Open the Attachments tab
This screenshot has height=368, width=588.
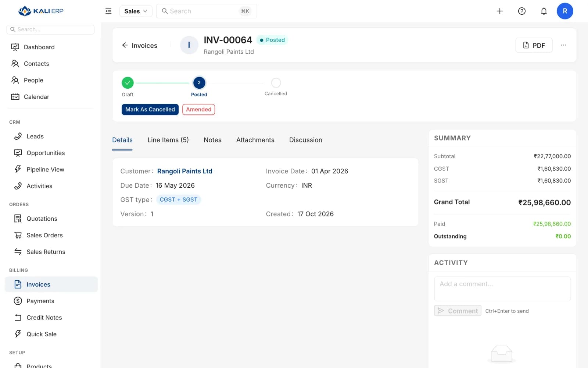[255, 140]
